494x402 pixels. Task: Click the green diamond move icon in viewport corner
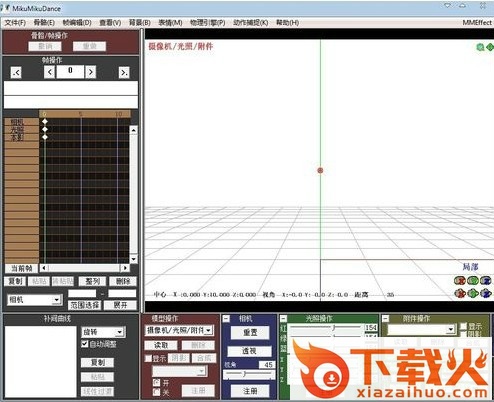point(490,47)
